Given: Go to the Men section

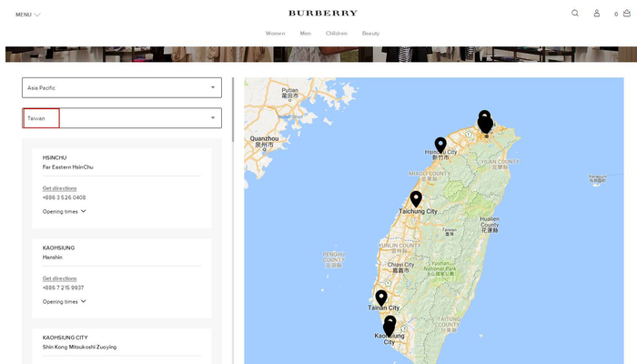Looking at the screenshot, I should (306, 34).
